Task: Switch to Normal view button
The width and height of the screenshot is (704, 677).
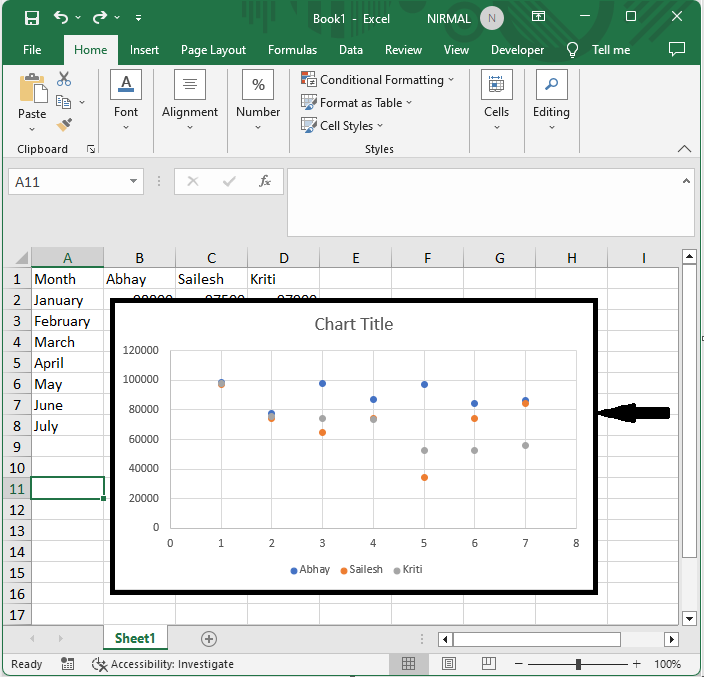Action: 409,664
